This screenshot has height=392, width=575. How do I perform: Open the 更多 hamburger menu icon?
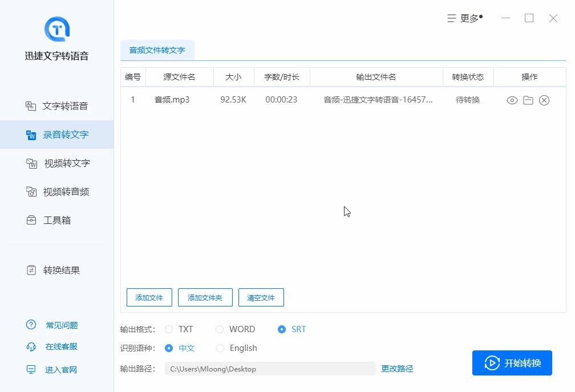tap(451, 18)
